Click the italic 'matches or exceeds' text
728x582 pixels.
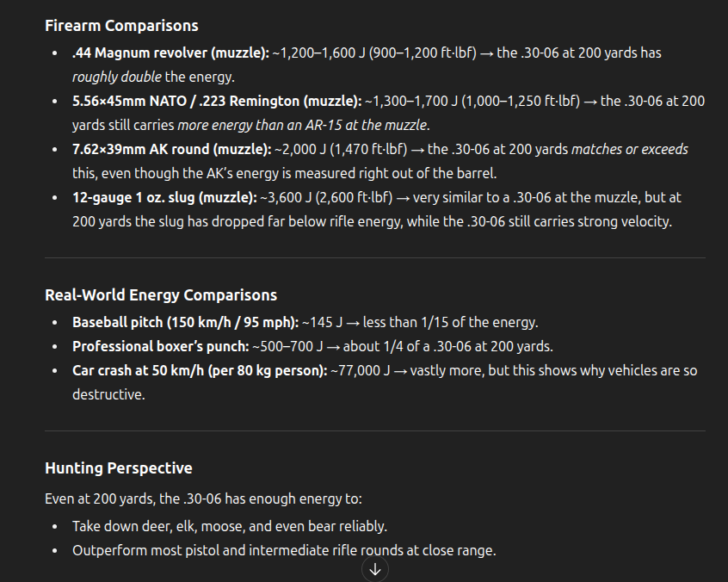pyautogui.click(x=630, y=150)
